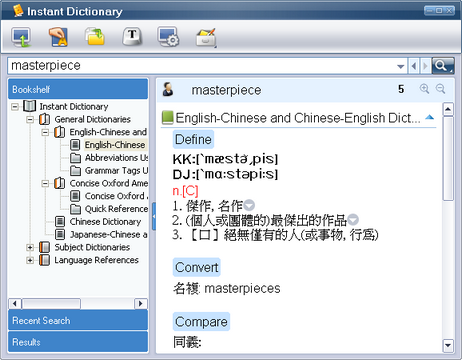Viewport: 462px width, 360px height.
Task: Collapse the English-Chinese dictionary result section
Action: point(430,117)
